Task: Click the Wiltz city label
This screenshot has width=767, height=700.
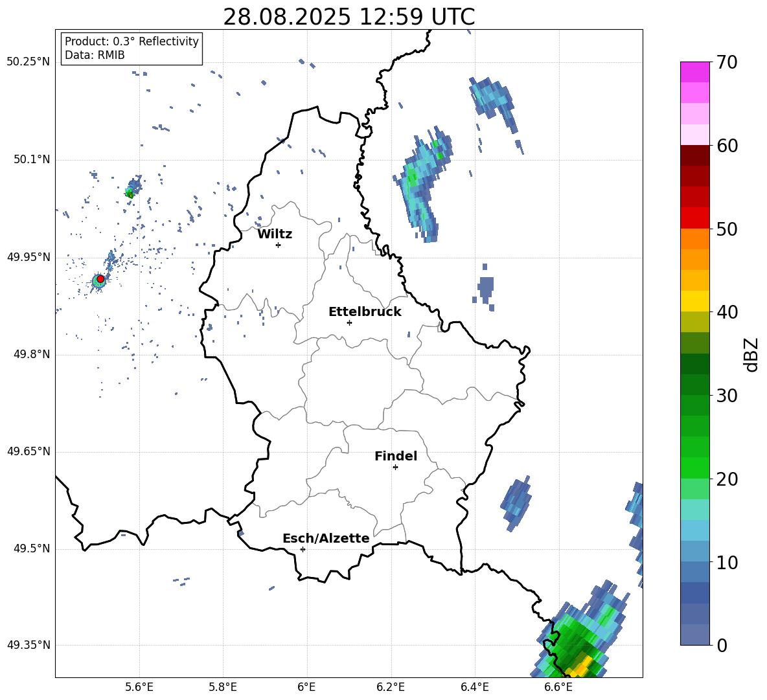Action: (275, 234)
